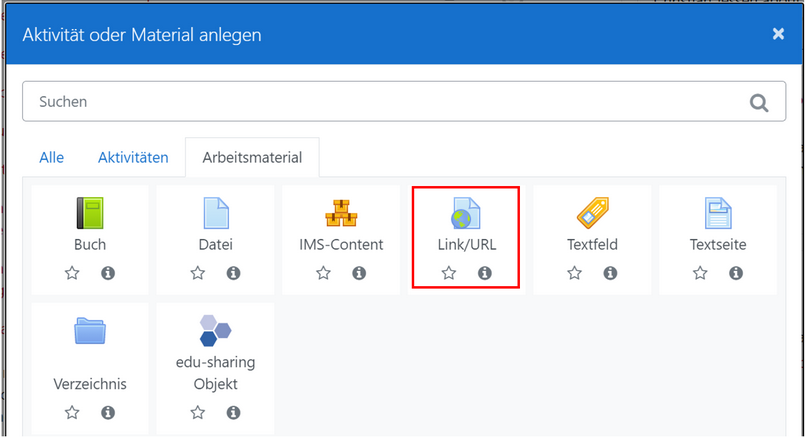Open info about IMS-Content
807x438 pixels.
point(359,273)
